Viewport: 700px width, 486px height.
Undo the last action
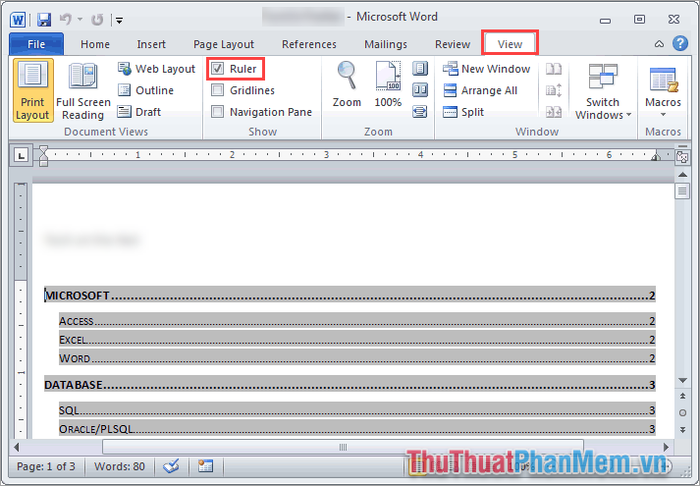66,19
